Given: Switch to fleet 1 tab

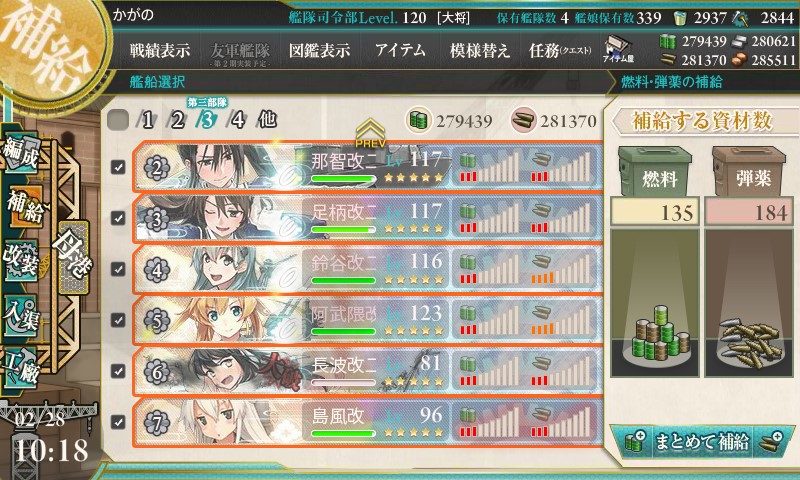Looking at the screenshot, I should click(x=147, y=120).
